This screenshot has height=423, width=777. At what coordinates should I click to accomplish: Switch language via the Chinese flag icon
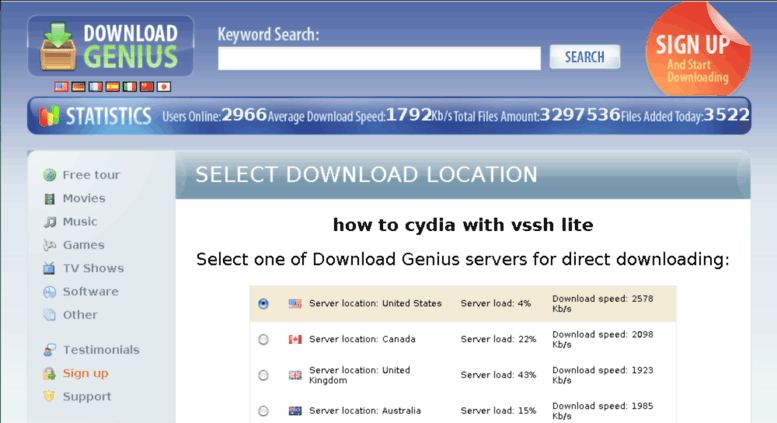147,87
